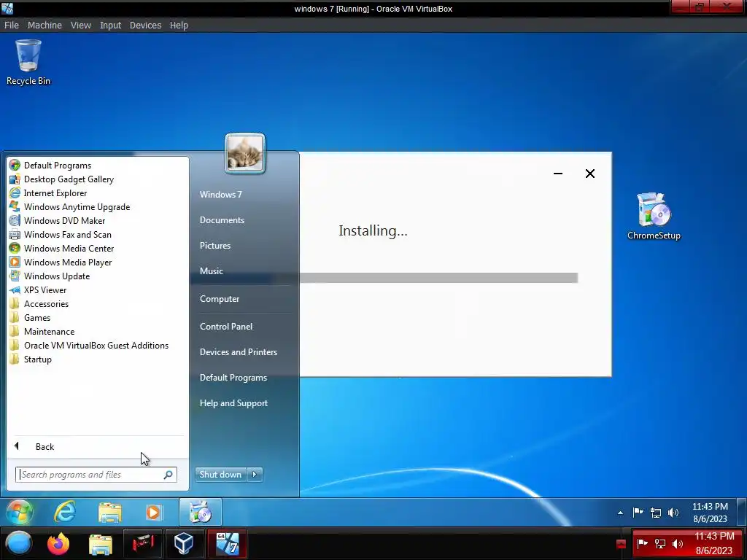The height and width of the screenshot is (560, 747).
Task: Open Windows Media Player on the guest taskbar
Action: coord(153,513)
